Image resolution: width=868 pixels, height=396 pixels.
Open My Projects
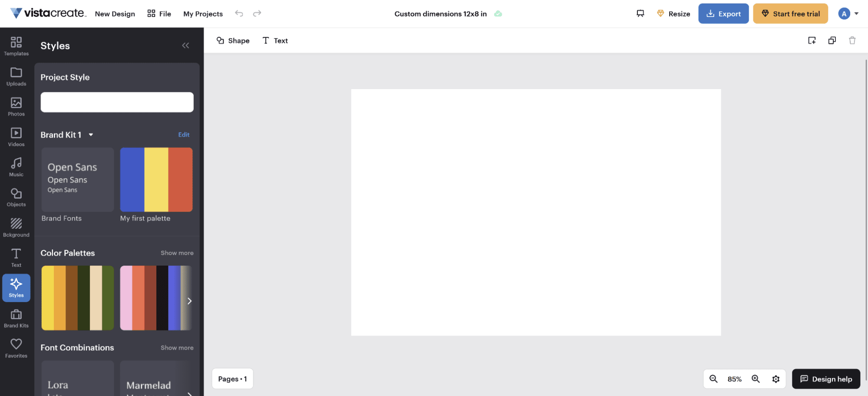click(x=203, y=13)
